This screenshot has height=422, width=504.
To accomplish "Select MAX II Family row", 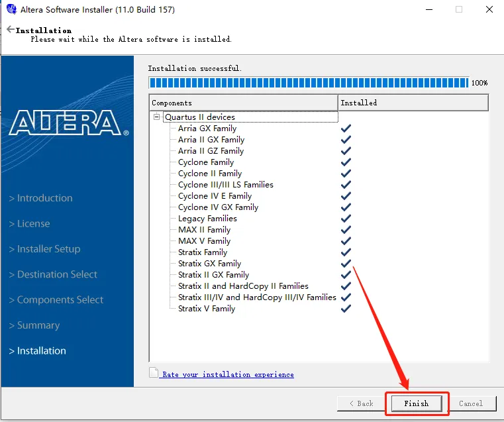I will point(204,230).
